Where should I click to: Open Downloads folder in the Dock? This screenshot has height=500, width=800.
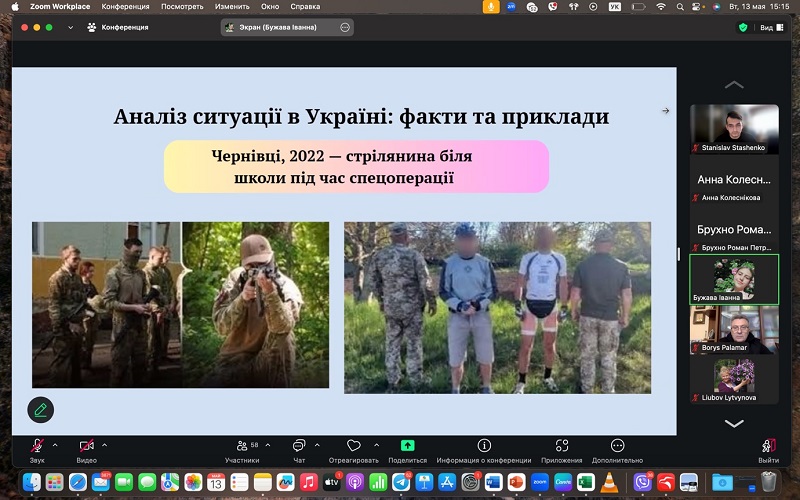pyautogui.click(x=721, y=482)
